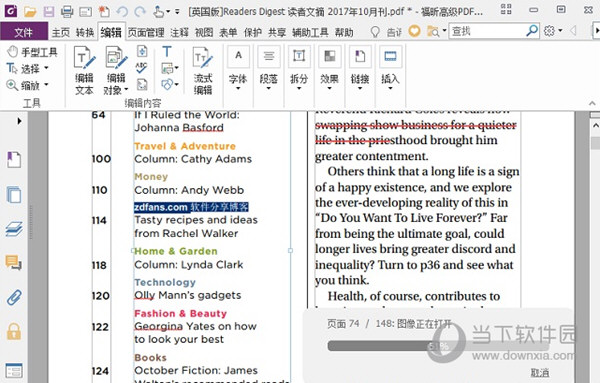This screenshot has height=383, width=600.
Task: Open the bookmarks panel icon in sidebar
Action: point(14,160)
